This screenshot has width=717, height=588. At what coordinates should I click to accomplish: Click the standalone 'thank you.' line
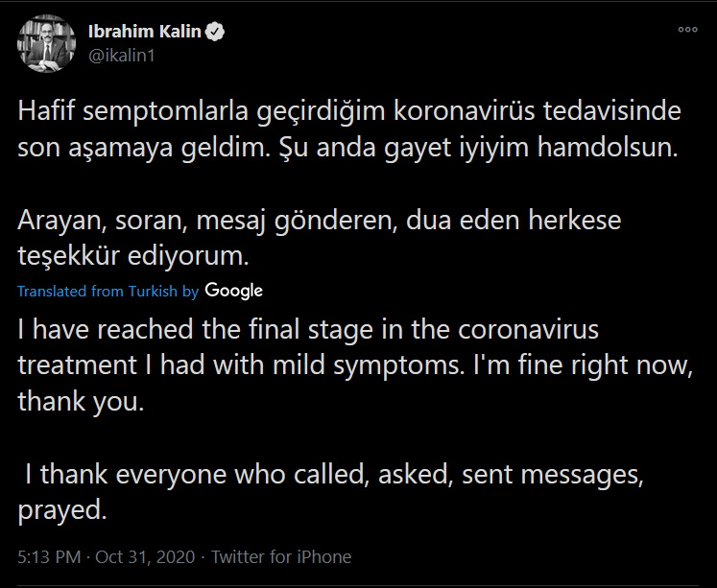[80, 401]
